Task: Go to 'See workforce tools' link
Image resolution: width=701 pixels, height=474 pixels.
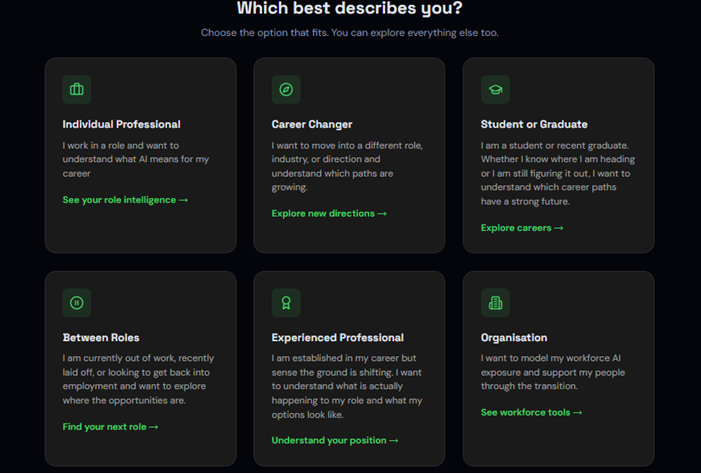Action: coord(532,412)
